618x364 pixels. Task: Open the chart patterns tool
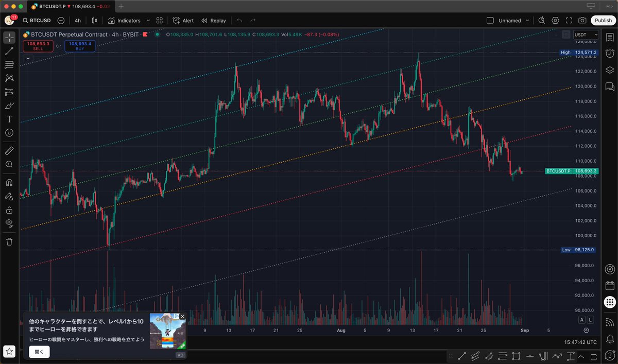(x=9, y=78)
